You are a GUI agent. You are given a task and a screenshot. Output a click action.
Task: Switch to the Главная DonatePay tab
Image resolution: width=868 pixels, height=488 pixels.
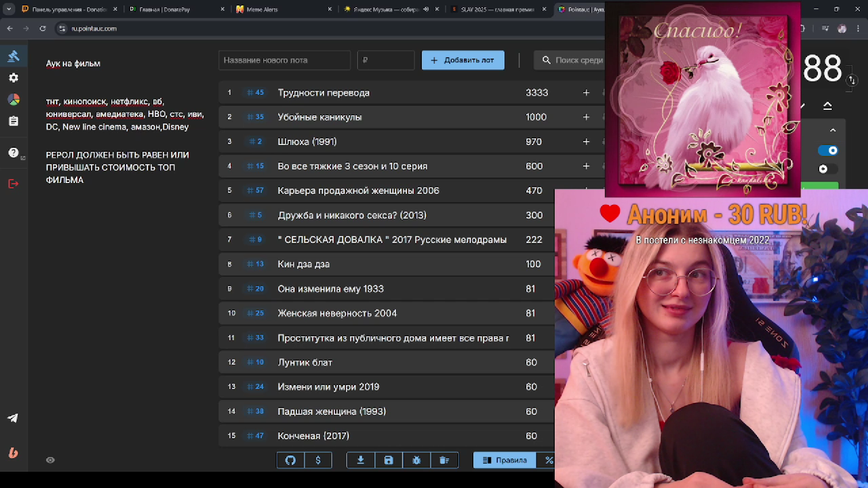coord(165,9)
